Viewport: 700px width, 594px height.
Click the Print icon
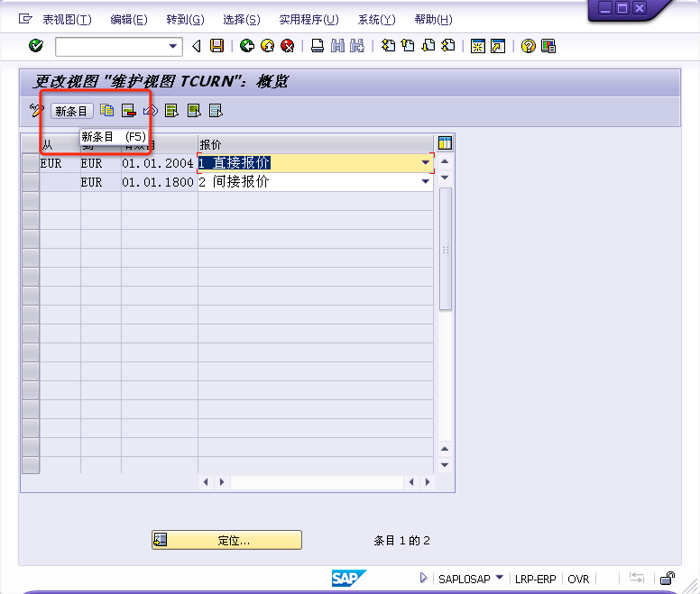tap(318, 46)
